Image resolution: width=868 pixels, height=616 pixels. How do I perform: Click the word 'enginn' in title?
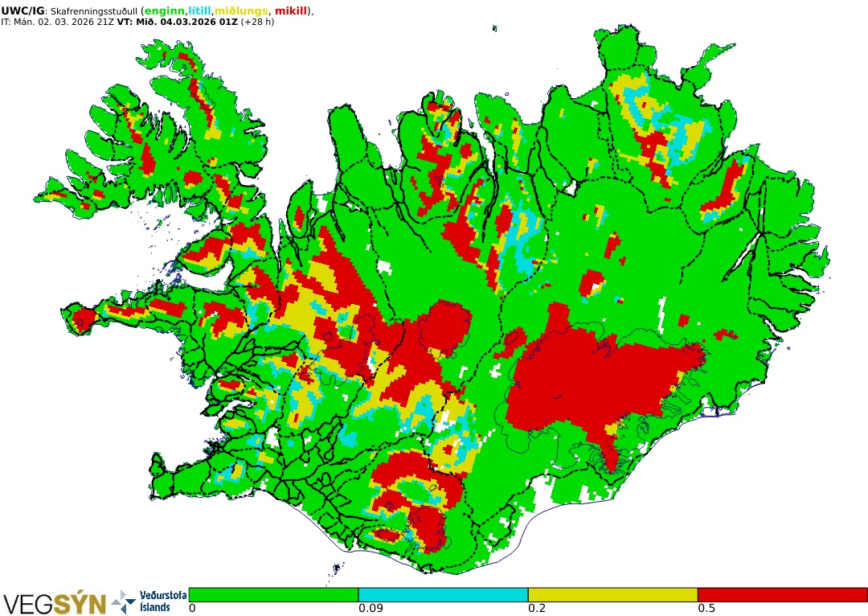click(x=165, y=11)
